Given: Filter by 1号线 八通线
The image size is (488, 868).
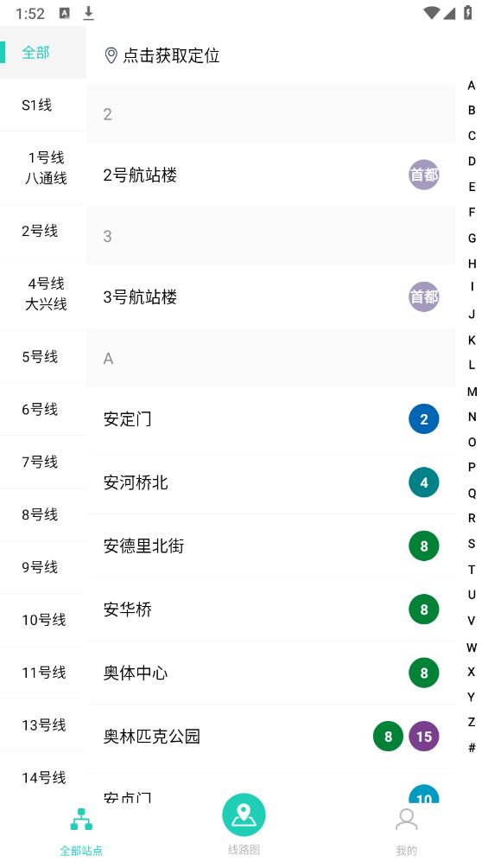Looking at the screenshot, I should (x=43, y=169).
